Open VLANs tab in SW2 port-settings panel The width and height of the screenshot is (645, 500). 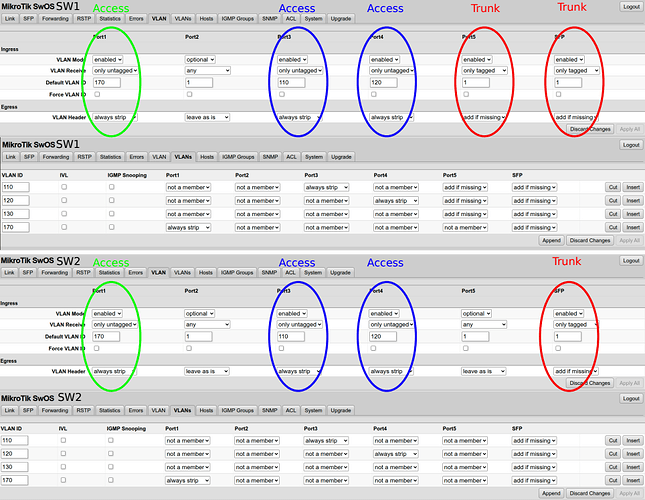pyautogui.click(x=182, y=273)
